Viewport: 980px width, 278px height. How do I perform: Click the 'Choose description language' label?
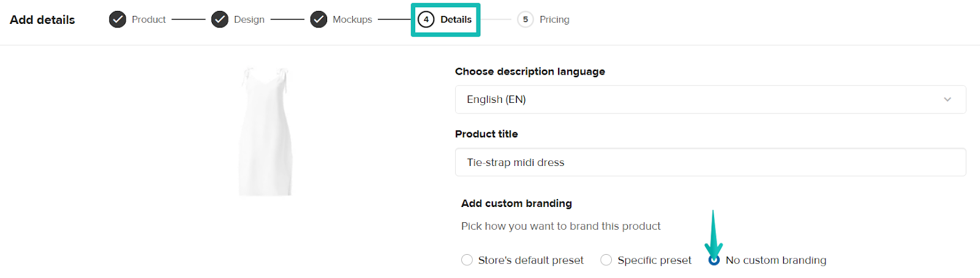(x=530, y=72)
